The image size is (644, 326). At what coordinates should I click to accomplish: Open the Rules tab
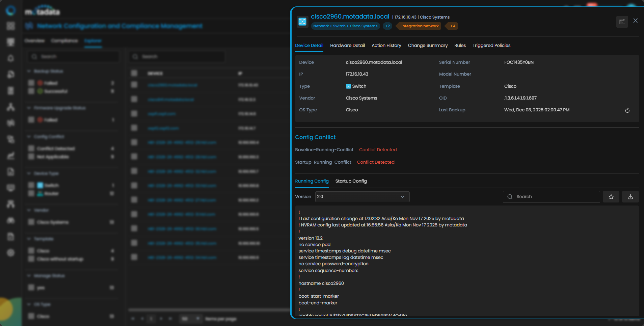[x=460, y=46]
